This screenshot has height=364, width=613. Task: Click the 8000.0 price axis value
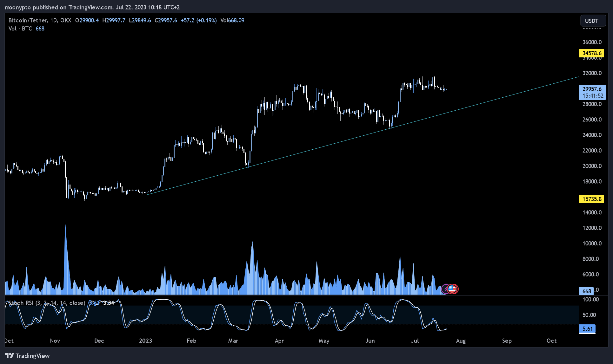[591, 259]
